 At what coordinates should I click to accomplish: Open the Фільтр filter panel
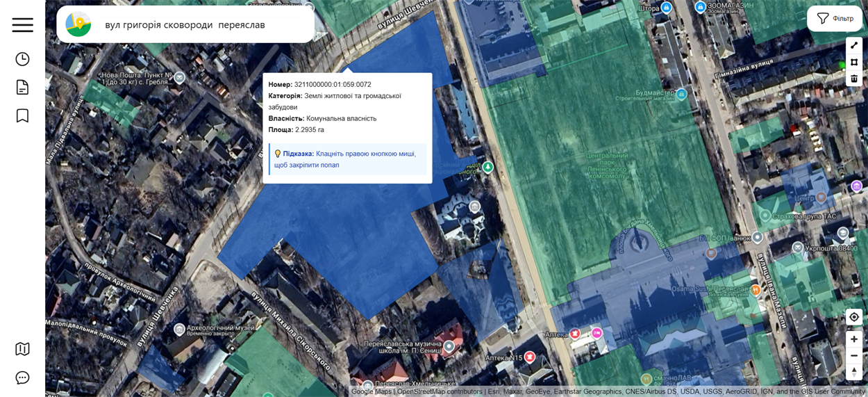[835, 19]
